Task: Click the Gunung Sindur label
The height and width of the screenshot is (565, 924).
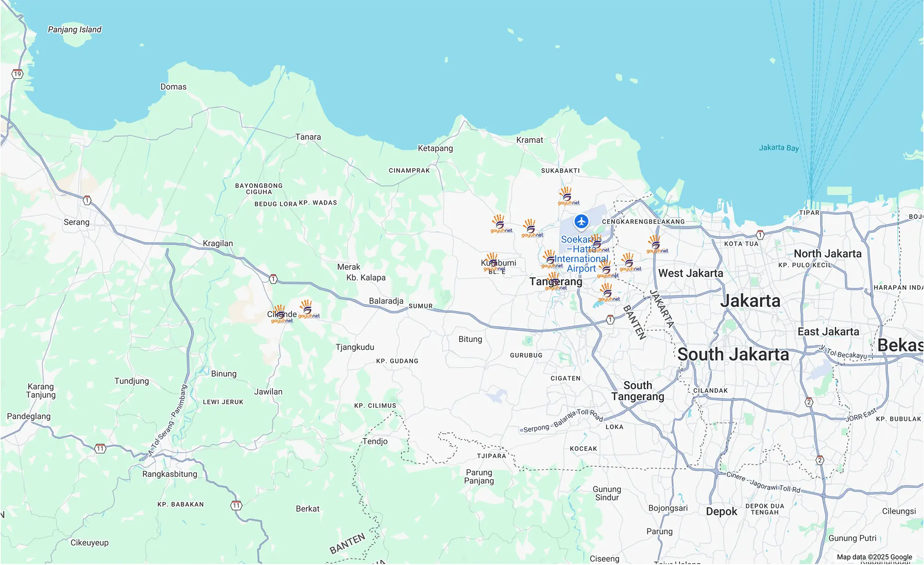Action: click(x=607, y=493)
